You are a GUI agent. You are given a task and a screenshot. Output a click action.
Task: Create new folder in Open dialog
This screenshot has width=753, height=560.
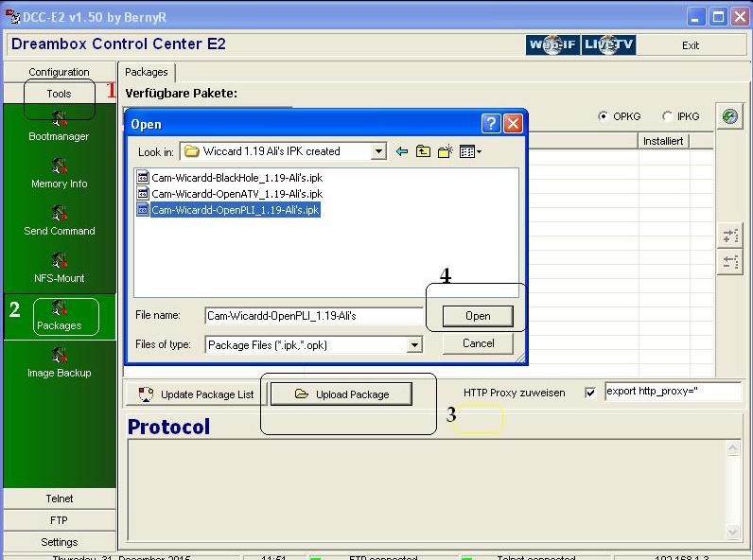[446, 151]
